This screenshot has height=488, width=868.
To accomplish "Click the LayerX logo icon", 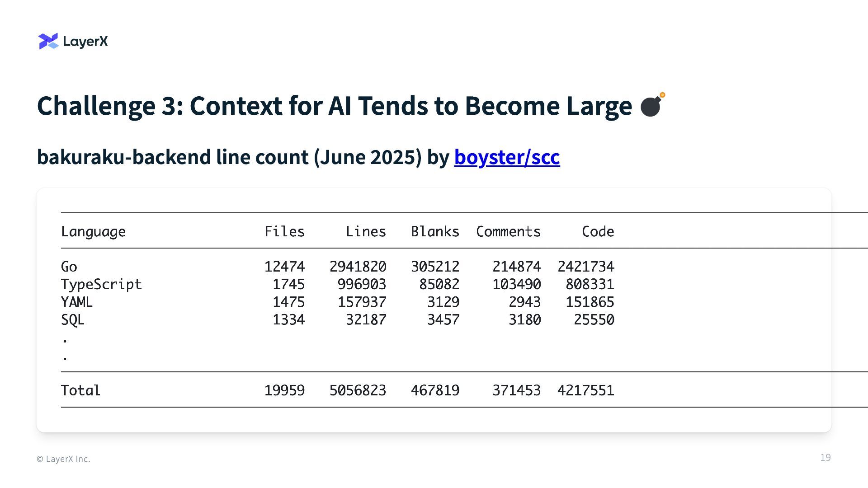I will (x=48, y=41).
